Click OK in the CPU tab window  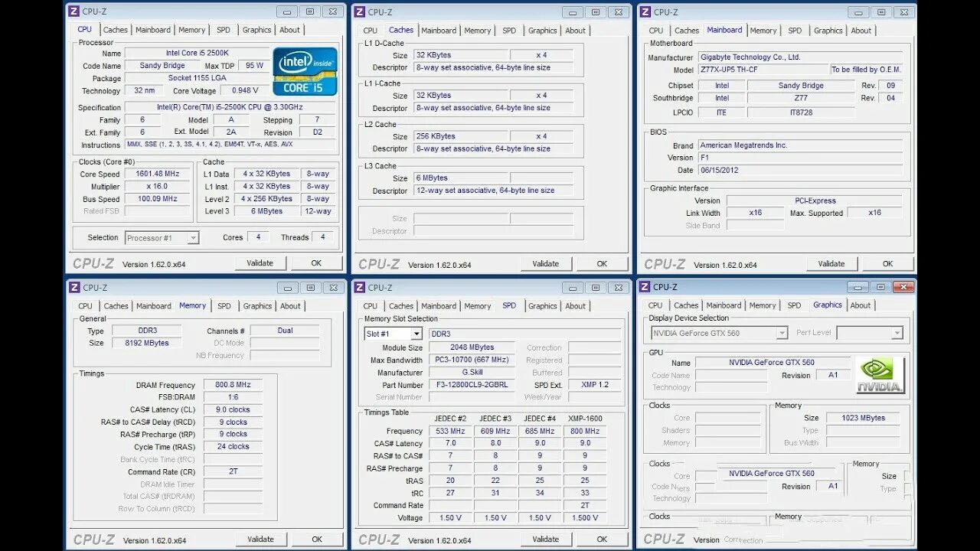tap(316, 263)
